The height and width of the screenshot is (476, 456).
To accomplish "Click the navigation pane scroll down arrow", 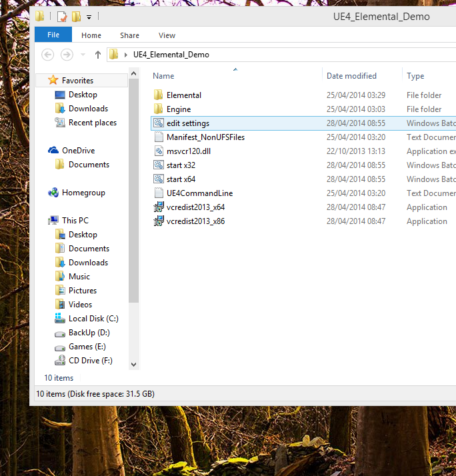I will 133,364.
